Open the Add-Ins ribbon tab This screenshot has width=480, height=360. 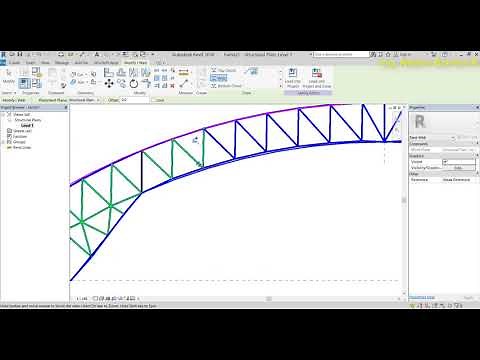click(81, 63)
